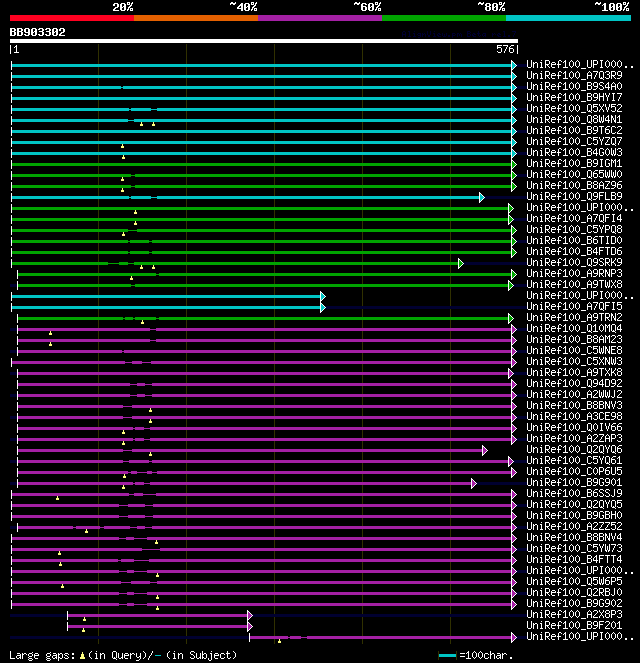Screen dimensions: 640x663
Task: Select the UniRef100_B9F201 label
Action: 574,625
